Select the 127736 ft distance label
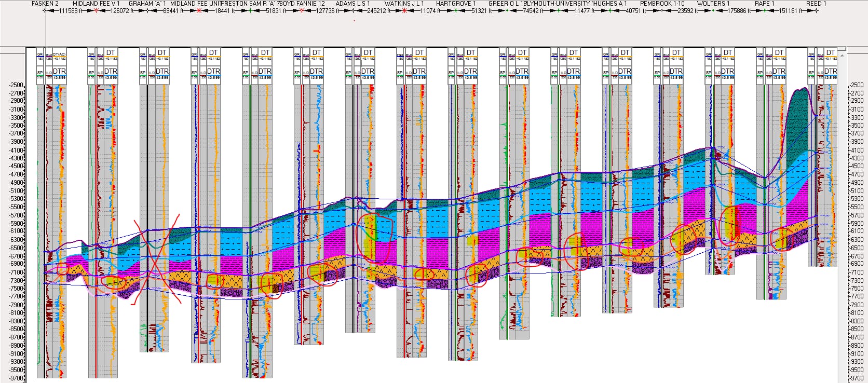 click(x=328, y=11)
